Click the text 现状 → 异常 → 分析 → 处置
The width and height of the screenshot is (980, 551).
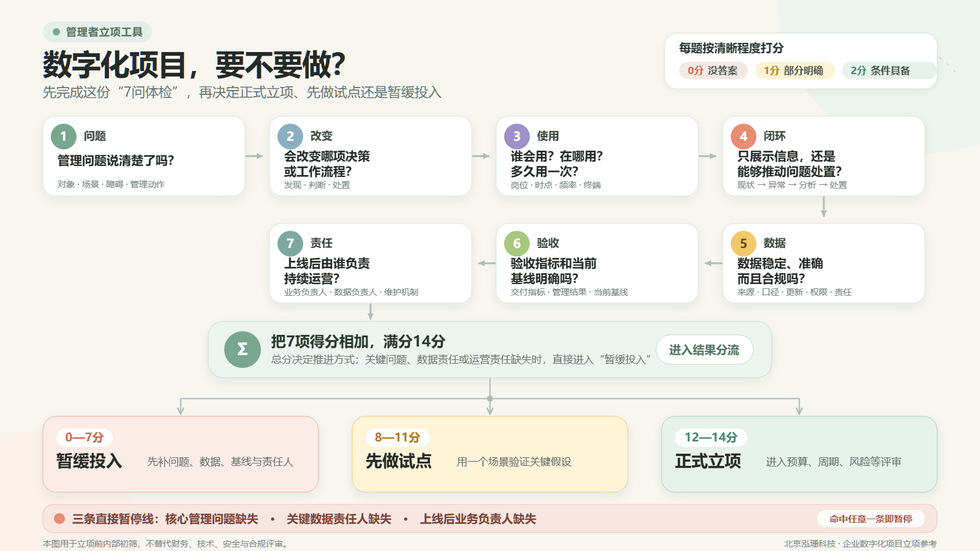point(792,185)
